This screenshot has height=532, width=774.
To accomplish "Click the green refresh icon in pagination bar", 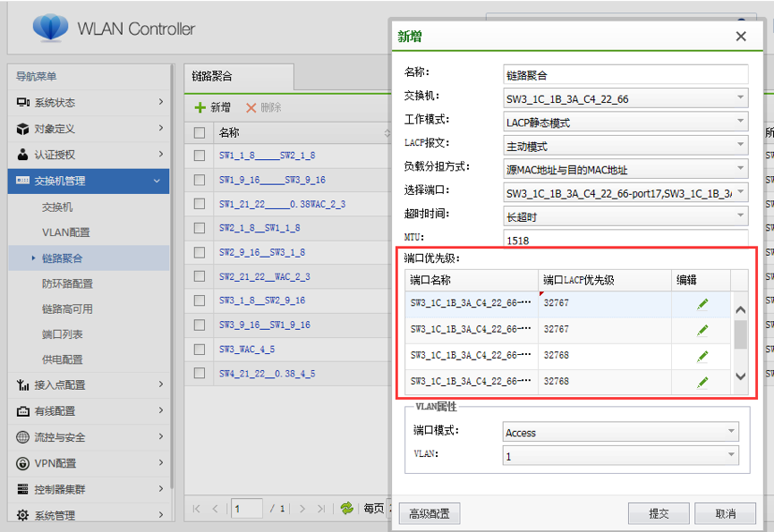I will [x=346, y=508].
